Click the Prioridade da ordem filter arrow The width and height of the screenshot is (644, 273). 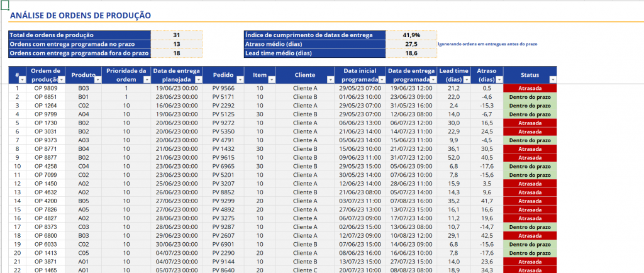click(146, 80)
